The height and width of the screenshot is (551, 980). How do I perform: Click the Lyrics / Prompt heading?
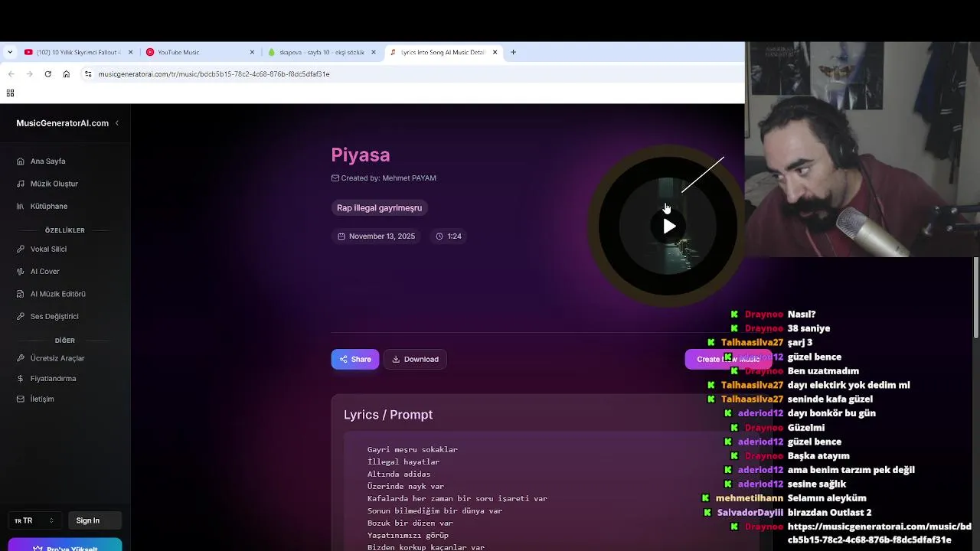tap(388, 415)
